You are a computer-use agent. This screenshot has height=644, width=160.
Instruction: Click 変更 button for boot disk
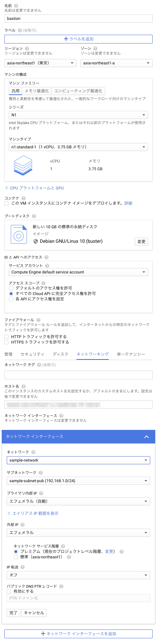click(141, 241)
